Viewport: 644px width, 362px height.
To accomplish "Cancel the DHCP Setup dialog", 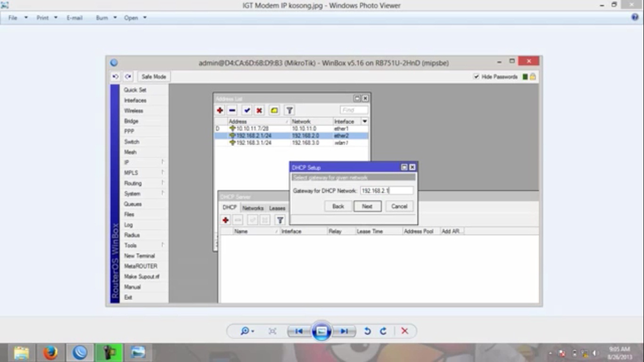I will 399,206.
